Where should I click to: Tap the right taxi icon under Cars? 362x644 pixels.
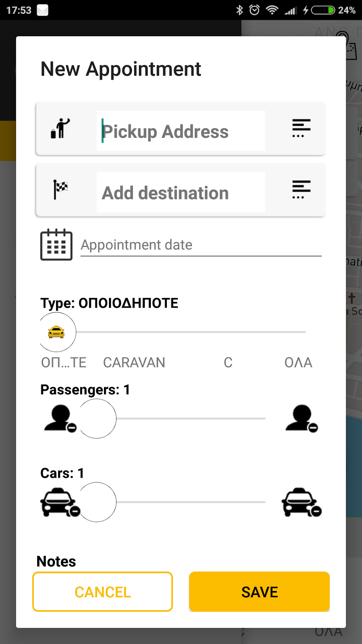pyautogui.click(x=301, y=502)
